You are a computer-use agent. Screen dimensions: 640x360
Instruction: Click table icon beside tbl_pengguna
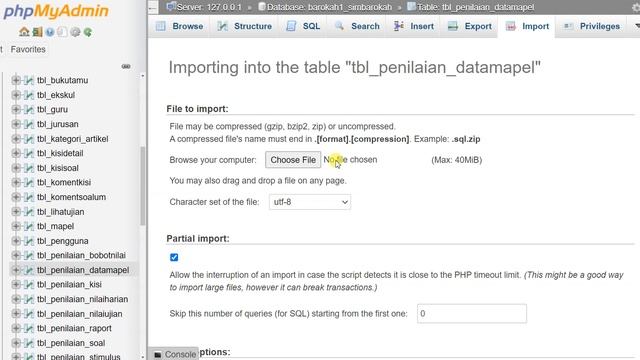(x=29, y=241)
